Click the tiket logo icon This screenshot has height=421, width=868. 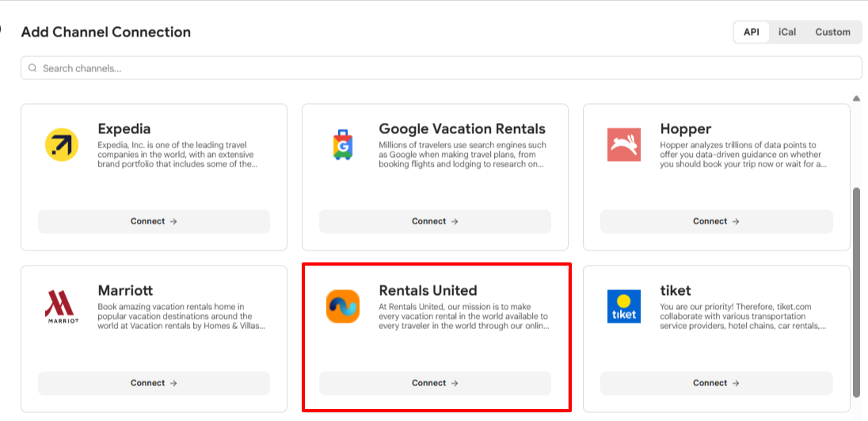point(624,306)
